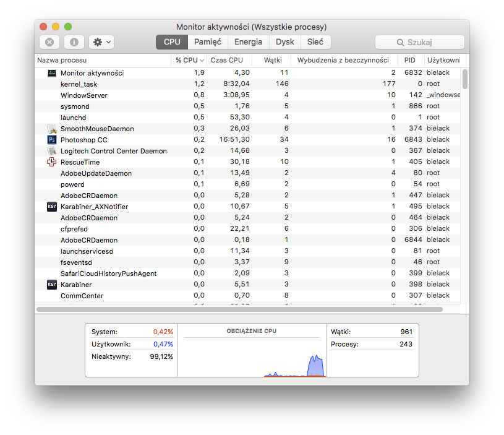The image size is (504, 435).
Task: Sort by Użytkownik column header
Action: [x=443, y=60]
